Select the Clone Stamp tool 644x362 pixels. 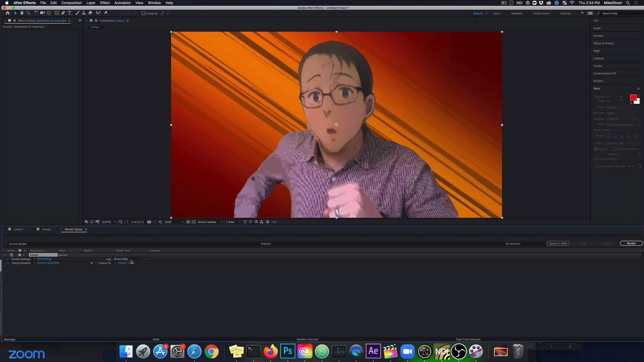84,13
